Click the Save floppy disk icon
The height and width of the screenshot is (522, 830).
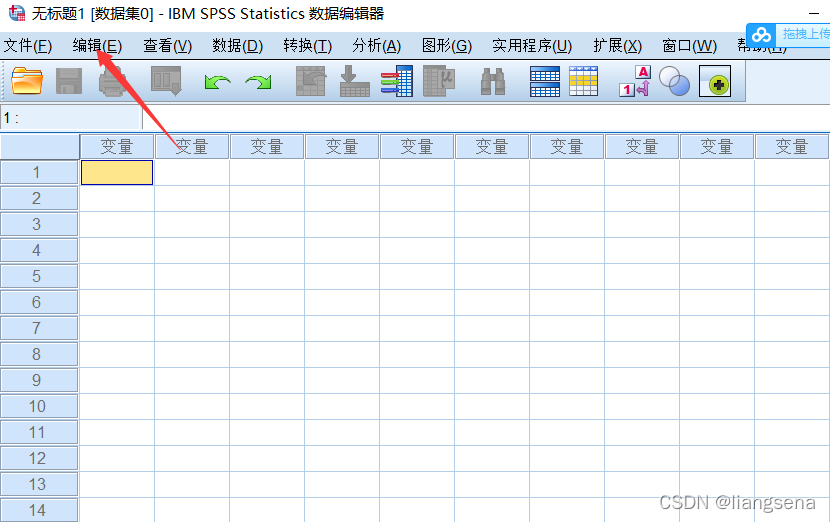pos(69,81)
